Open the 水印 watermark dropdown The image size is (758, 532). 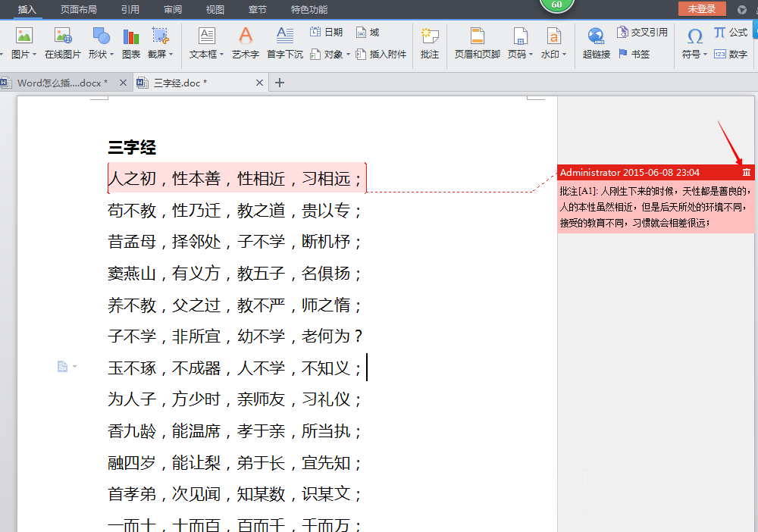coord(565,55)
